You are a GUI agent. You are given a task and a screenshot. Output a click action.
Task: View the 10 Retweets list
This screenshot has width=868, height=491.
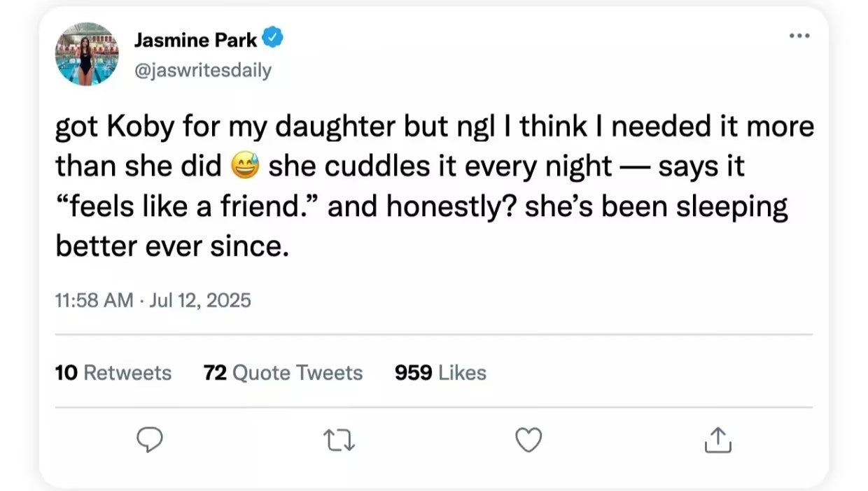[x=113, y=373]
